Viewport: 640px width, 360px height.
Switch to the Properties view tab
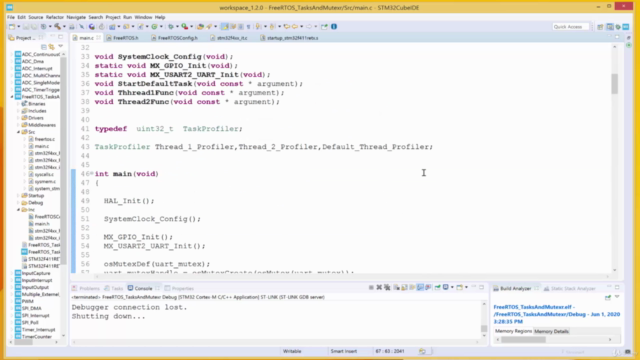coord(179,288)
